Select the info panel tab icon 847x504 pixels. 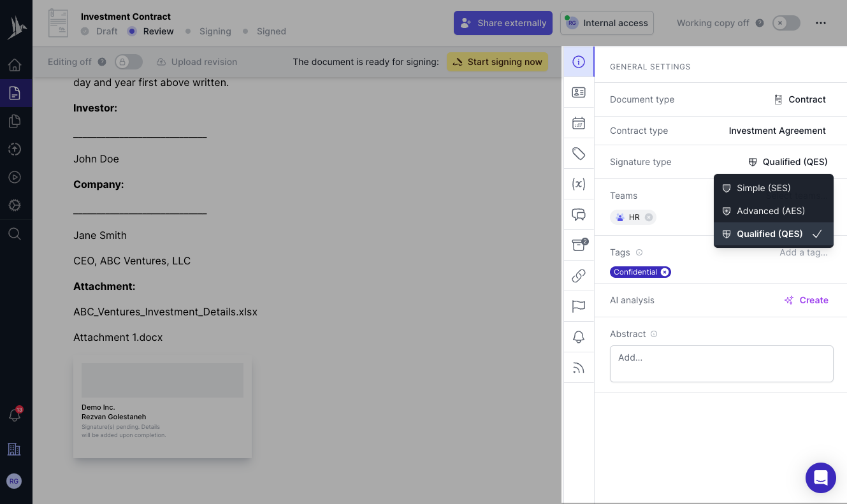579,62
